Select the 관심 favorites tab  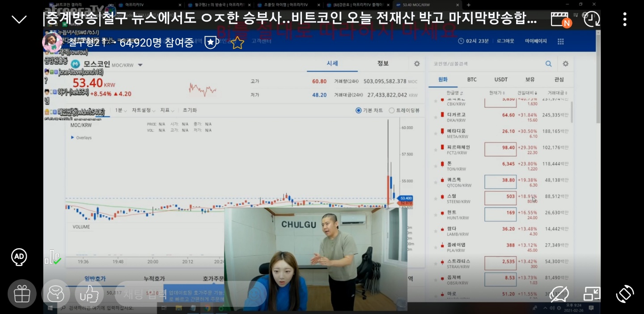point(559,79)
